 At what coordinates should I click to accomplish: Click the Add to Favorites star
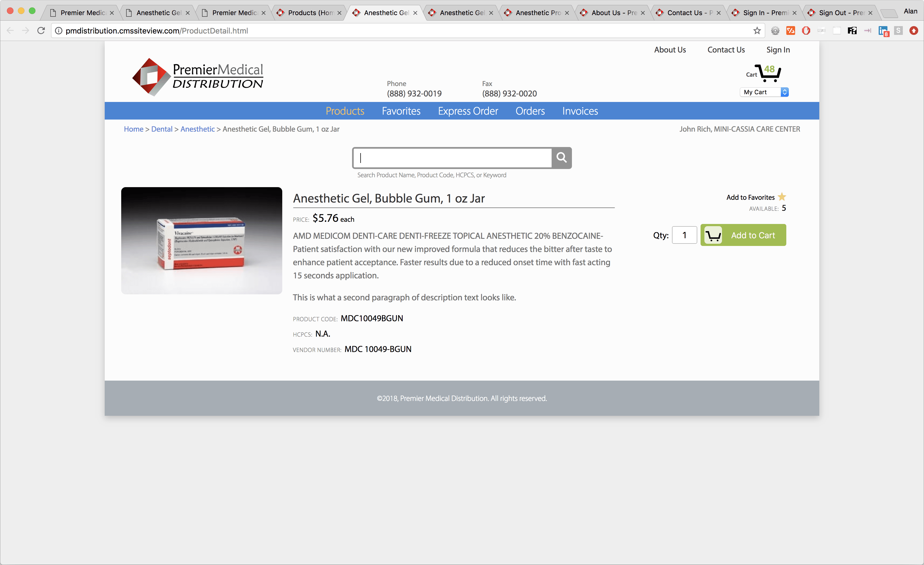(782, 197)
